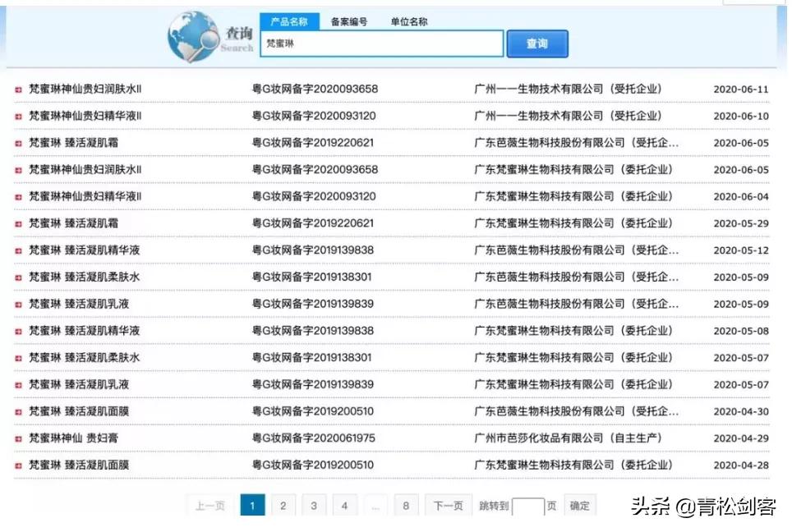Select 粤G妆网备字2019139838 on the 2020-05-12 row
This screenshot has height=532, width=792.
tap(313, 250)
